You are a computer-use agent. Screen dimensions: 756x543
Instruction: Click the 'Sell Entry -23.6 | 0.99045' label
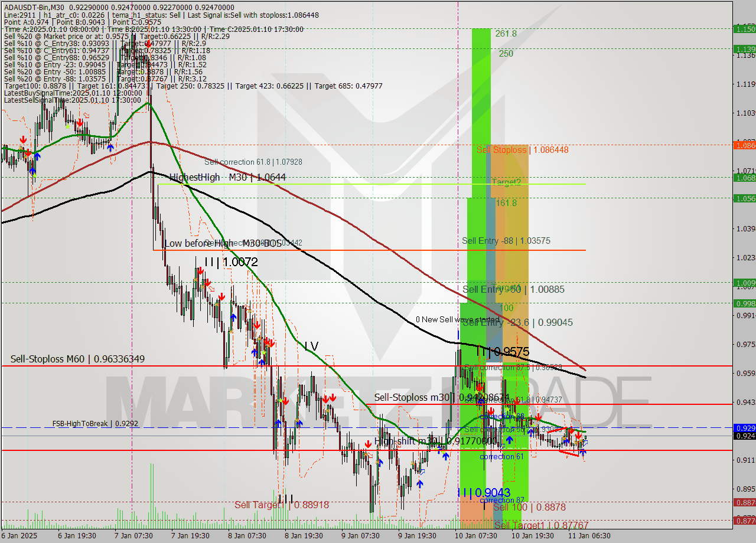(517, 323)
